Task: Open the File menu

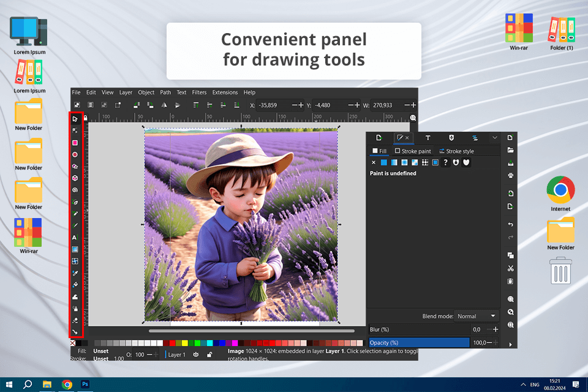Action: click(x=76, y=92)
